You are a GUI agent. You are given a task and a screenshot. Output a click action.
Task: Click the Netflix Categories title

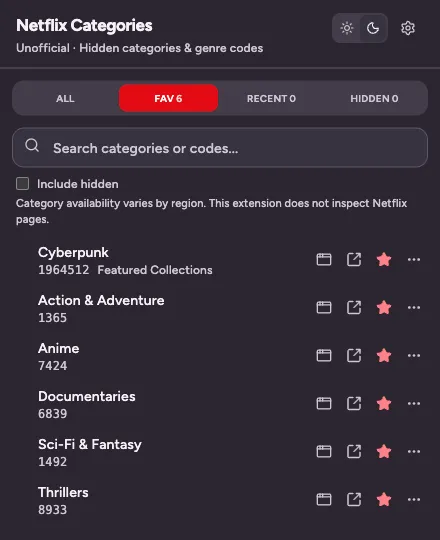pyautogui.click(x=84, y=25)
